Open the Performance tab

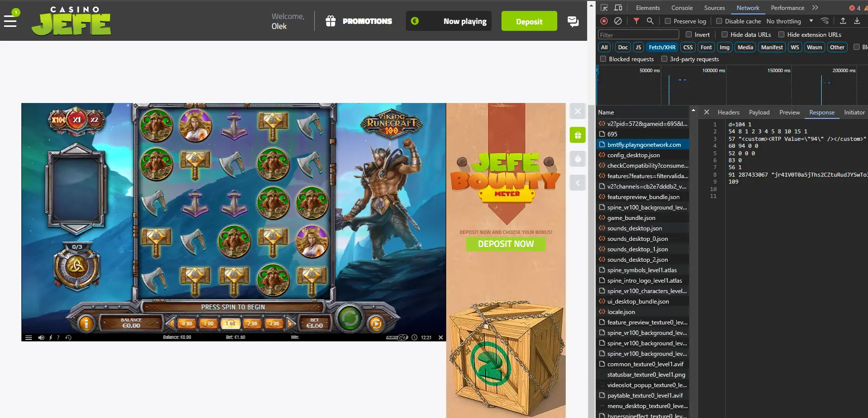(x=787, y=7)
